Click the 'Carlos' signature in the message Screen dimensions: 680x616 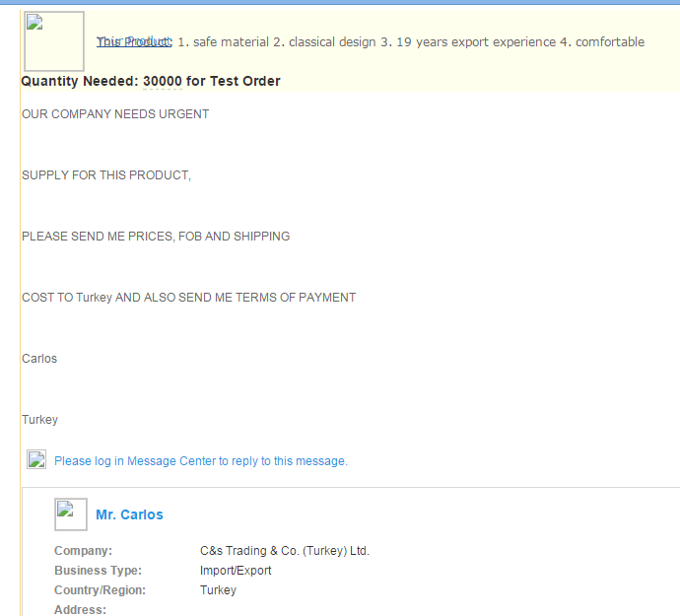[x=39, y=359]
